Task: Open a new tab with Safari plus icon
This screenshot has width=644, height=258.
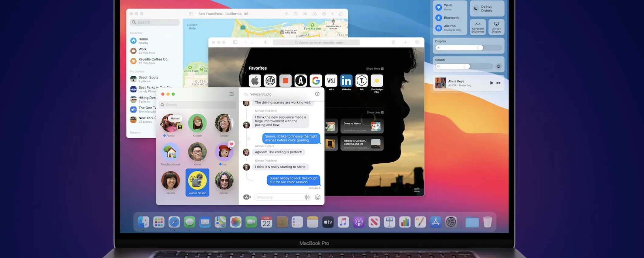Action: (x=405, y=42)
